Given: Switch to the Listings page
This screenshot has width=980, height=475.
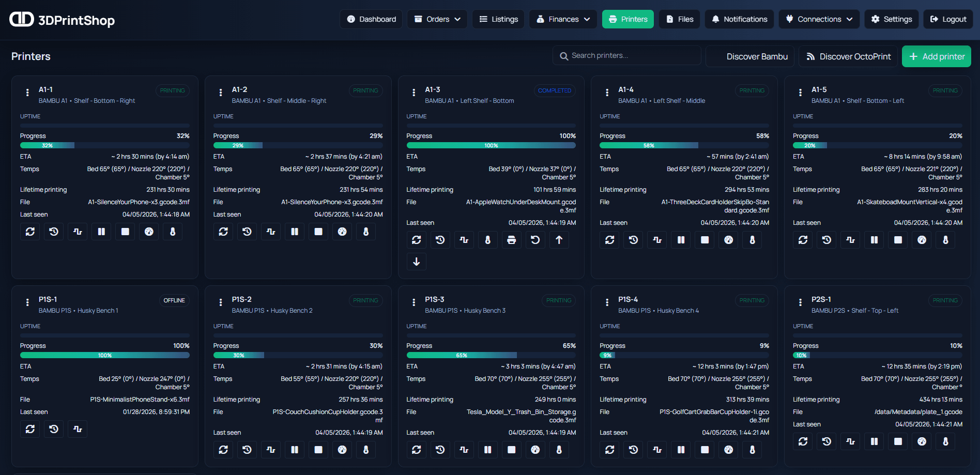Looking at the screenshot, I should tap(498, 19).
